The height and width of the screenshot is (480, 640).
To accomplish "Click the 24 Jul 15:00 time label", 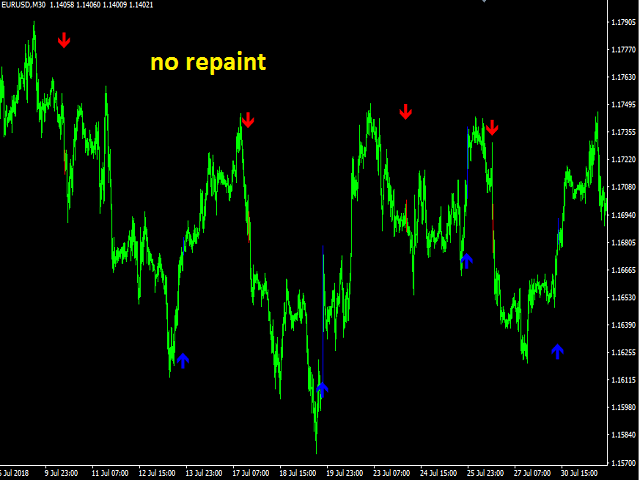I will pyautogui.click(x=439, y=473).
